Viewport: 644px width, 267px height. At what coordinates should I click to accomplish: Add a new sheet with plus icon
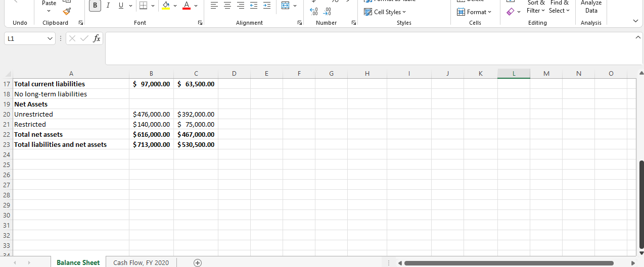[198, 262]
